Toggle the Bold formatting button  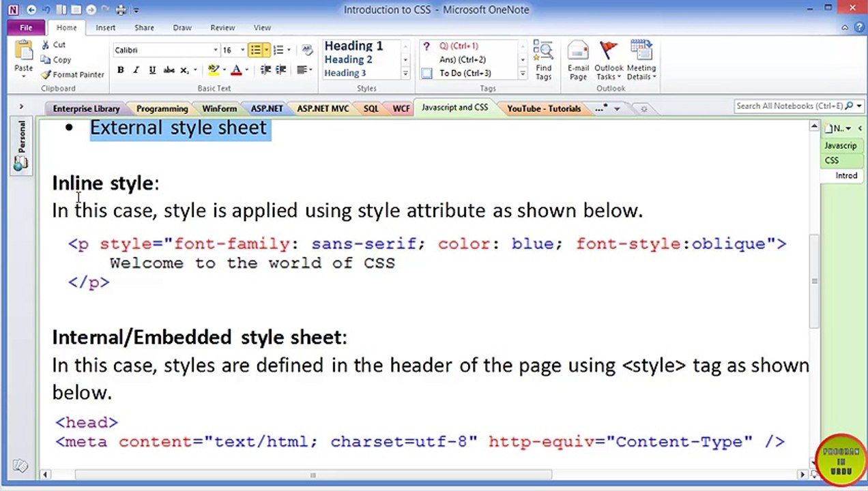[x=121, y=70]
